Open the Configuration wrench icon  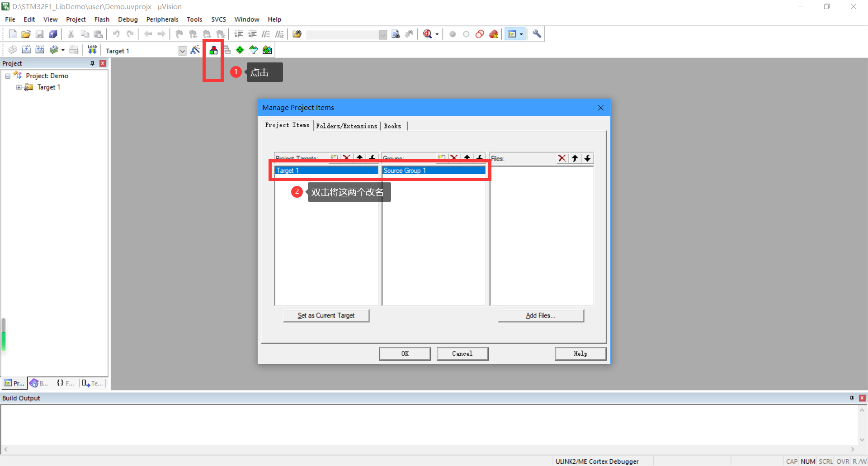pyautogui.click(x=537, y=34)
